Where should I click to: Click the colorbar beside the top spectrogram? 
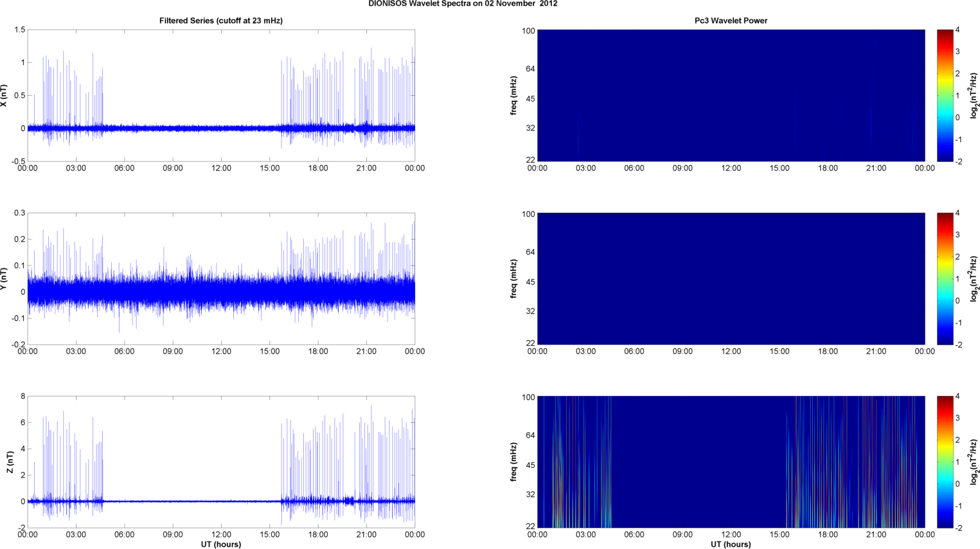point(945,95)
